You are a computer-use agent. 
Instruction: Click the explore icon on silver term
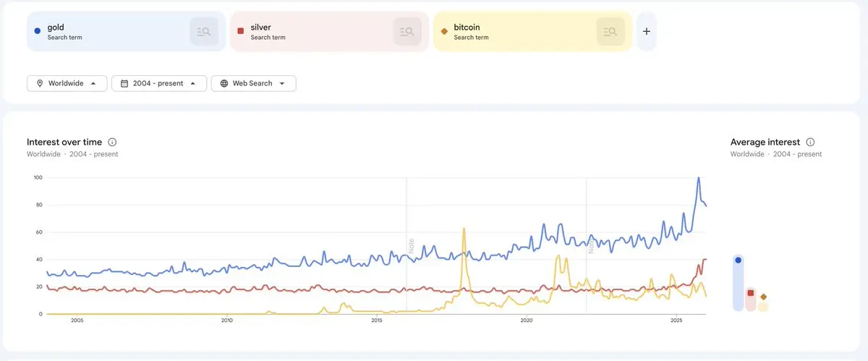pos(407,32)
